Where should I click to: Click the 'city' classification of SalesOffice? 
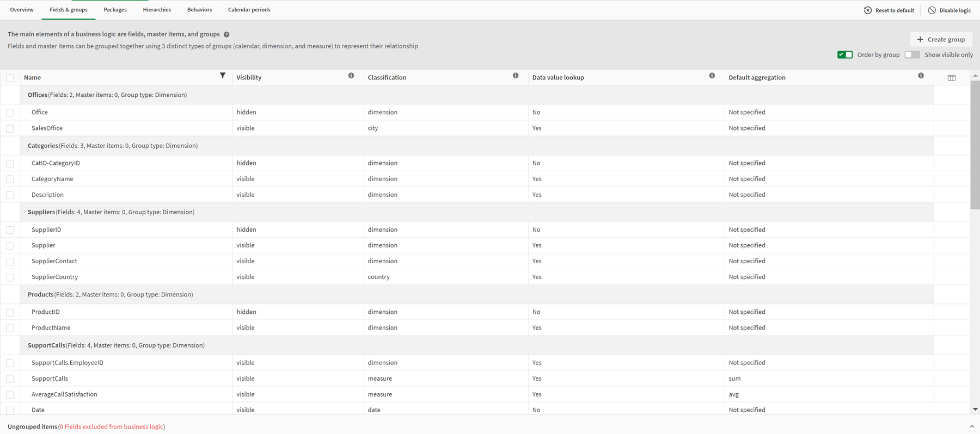(373, 128)
